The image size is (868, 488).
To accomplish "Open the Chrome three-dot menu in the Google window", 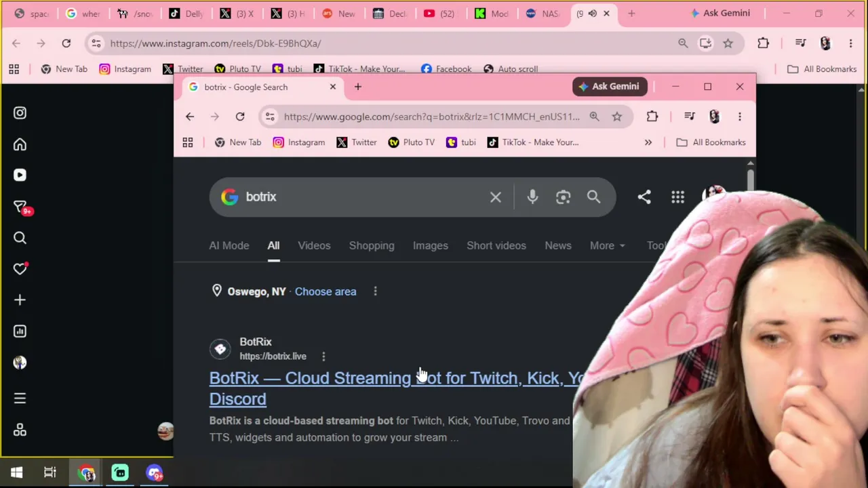I will [x=740, y=117].
